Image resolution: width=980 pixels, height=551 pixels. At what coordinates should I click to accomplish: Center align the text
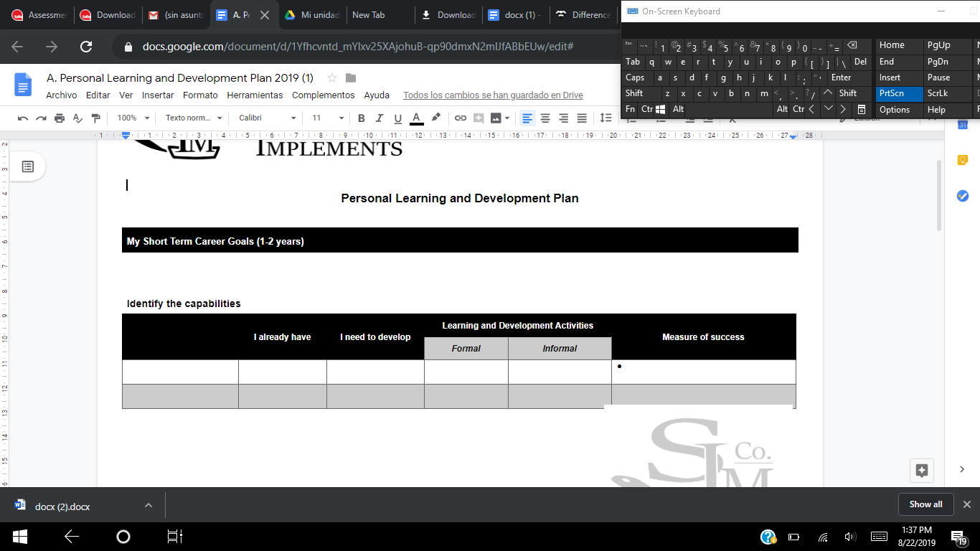545,118
